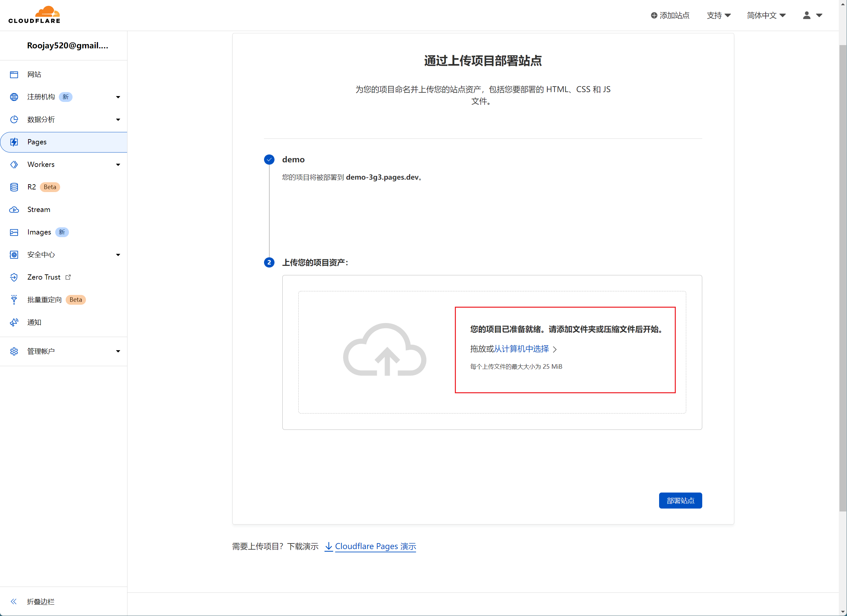847x616 pixels.
Task: Click the Images sidebar icon
Action: tap(14, 232)
